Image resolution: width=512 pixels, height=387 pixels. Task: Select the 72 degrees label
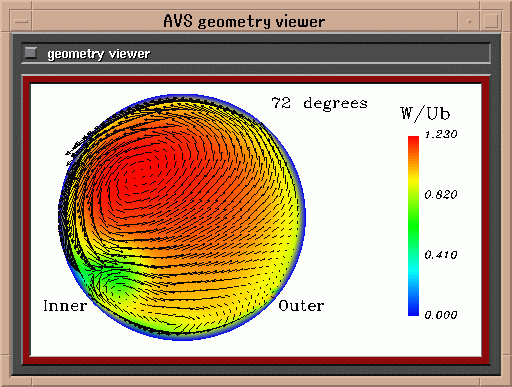pyautogui.click(x=320, y=103)
